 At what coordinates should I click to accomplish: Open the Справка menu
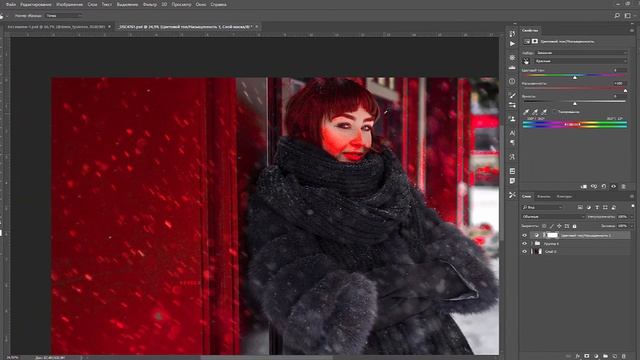pyautogui.click(x=219, y=4)
